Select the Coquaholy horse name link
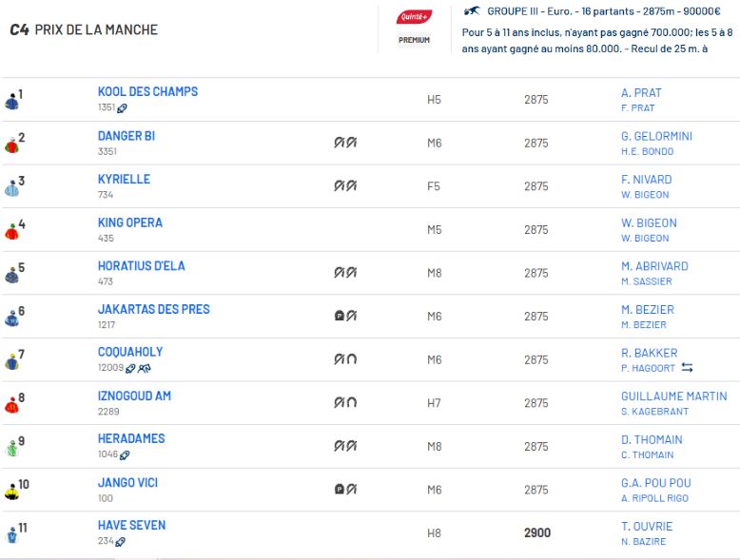The height and width of the screenshot is (560, 740). click(130, 352)
